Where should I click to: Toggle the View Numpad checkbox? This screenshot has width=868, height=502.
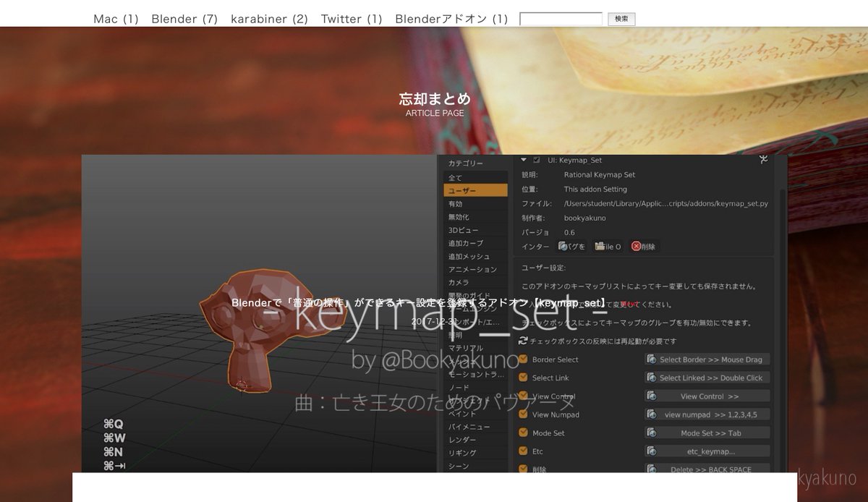pos(523,414)
